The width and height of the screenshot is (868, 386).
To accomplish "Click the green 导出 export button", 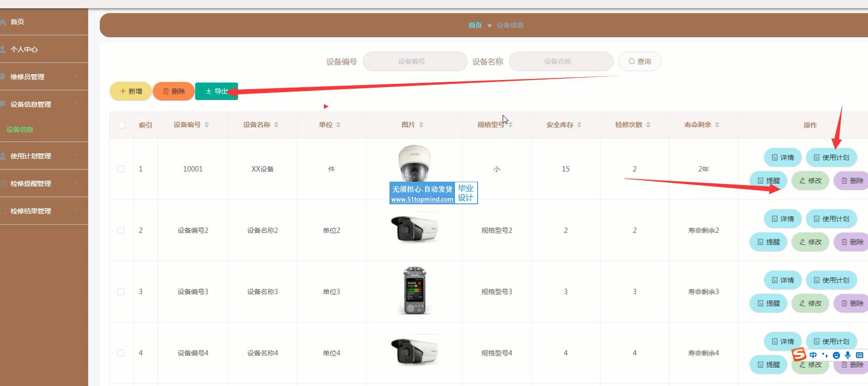I will (x=216, y=91).
